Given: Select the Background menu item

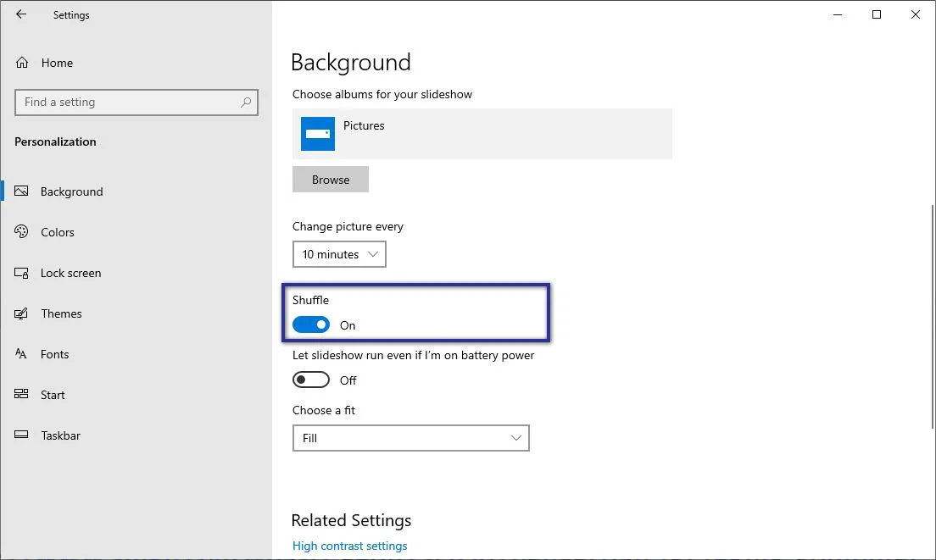Looking at the screenshot, I should pyautogui.click(x=71, y=191).
